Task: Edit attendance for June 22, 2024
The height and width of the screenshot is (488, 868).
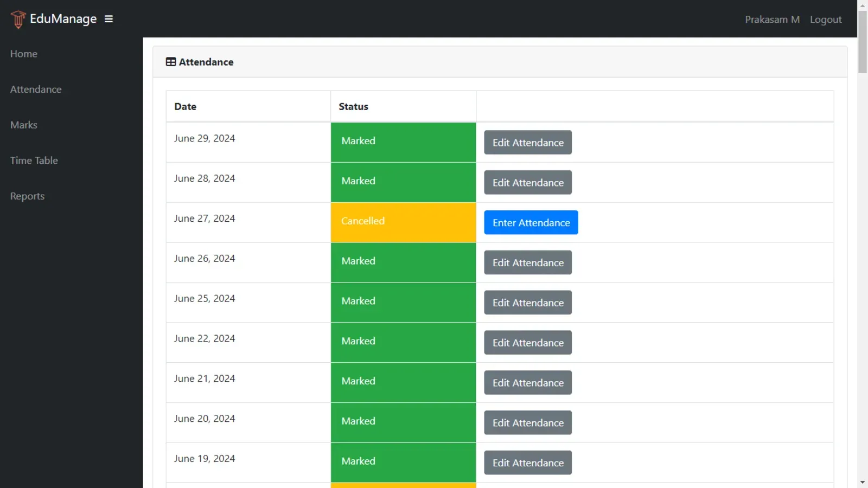Action: (x=527, y=343)
